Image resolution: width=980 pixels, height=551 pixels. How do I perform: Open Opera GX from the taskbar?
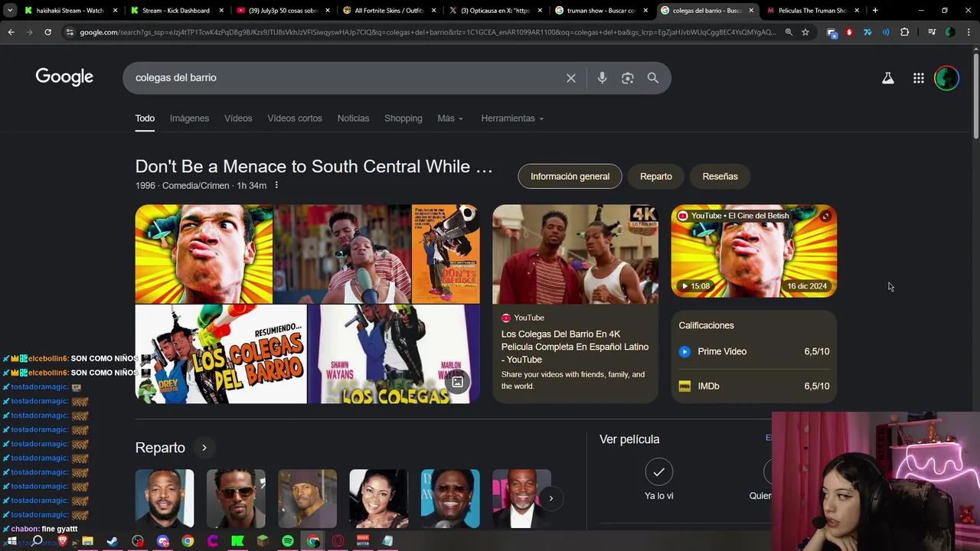tap(338, 541)
